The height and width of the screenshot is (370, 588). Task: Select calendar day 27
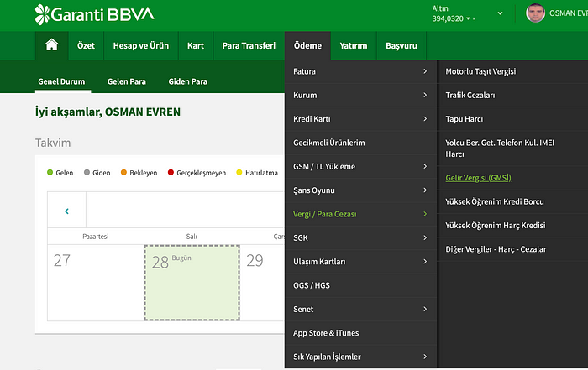click(x=96, y=283)
